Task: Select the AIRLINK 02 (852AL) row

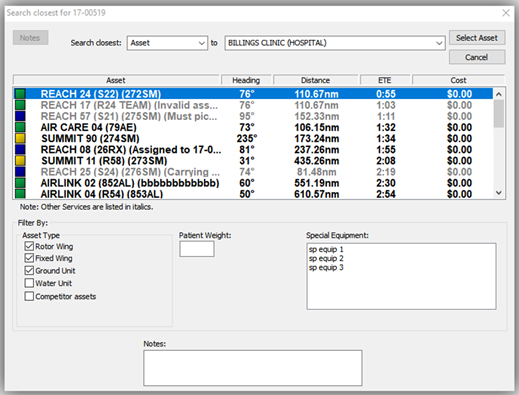Action: coord(253,183)
